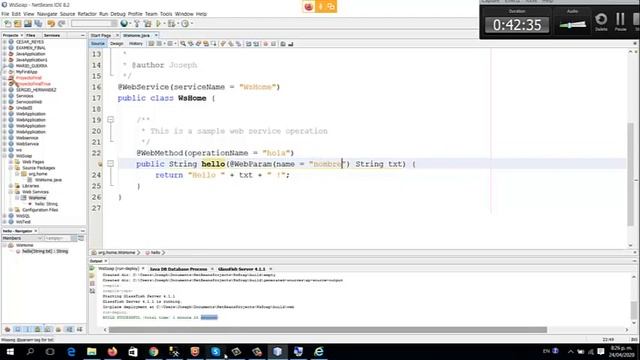Switch to the History editor view
This screenshot has width=640, height=360.
click(136, 44)
